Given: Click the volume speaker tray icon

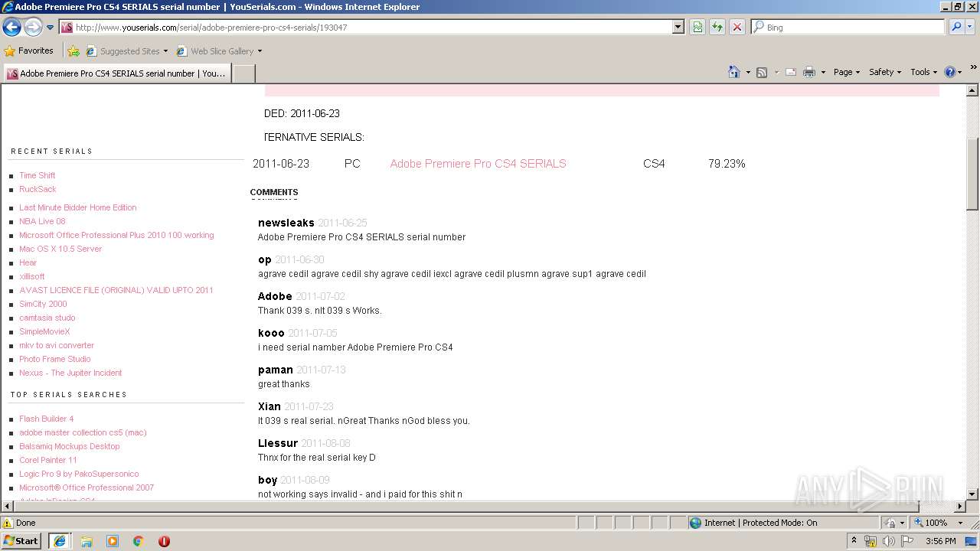Looking at the screenshot, I should (888, 541).
